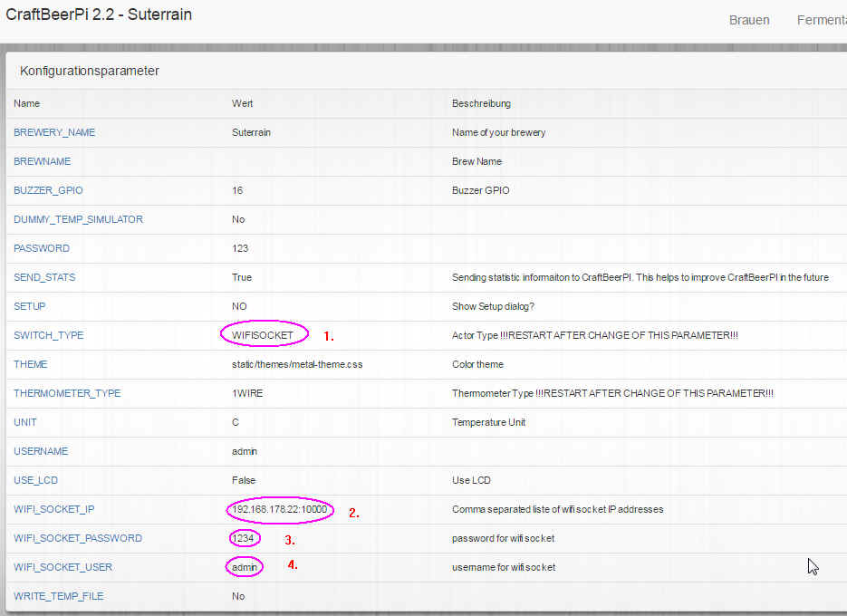The image size is (847, 616).
Task: Select the BUZZER_GPIO parameter
Action: coord(48,190)
